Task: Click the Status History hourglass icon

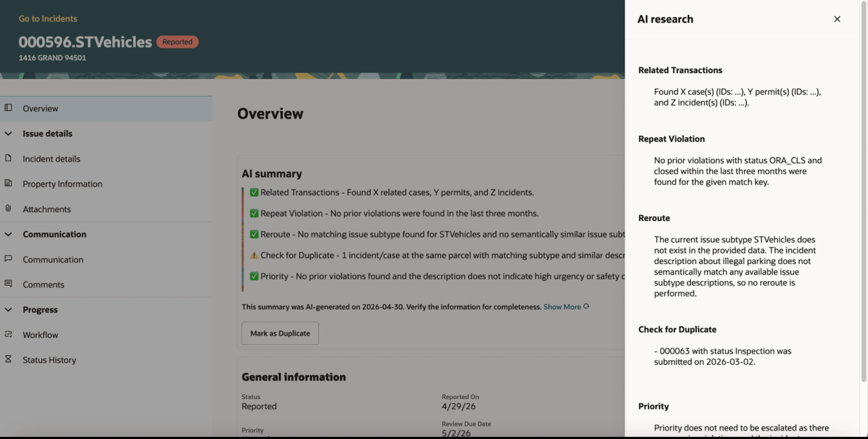Action: (x=8, y=359)
